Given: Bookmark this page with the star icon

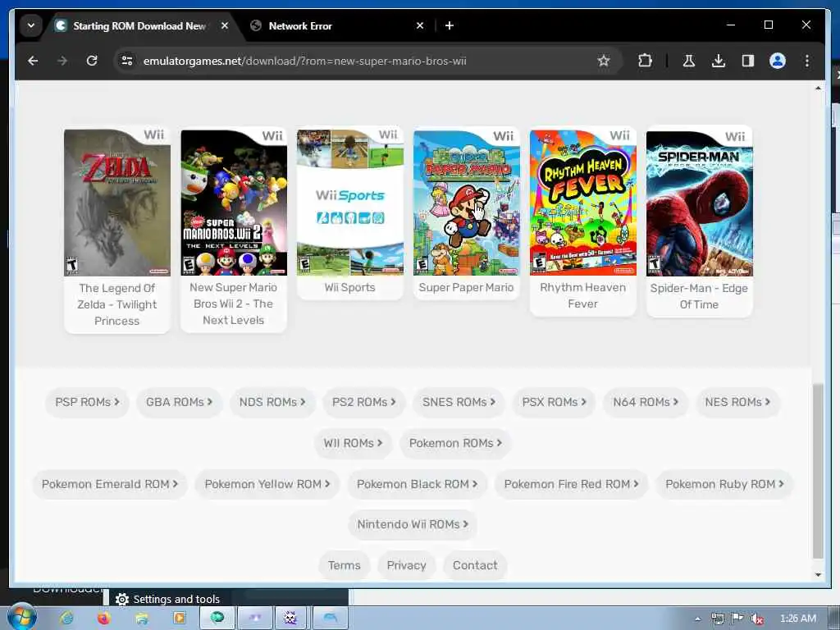Looking at the screenshot, I should (604, 61).
